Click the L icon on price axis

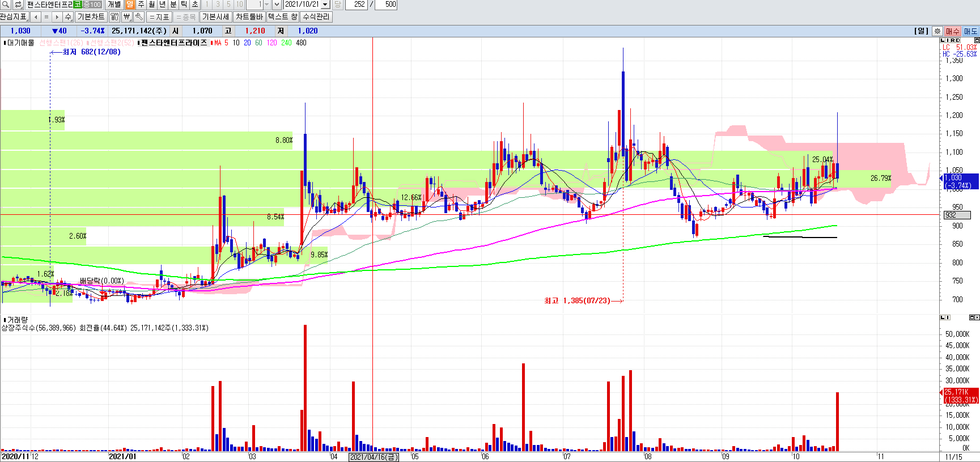click(x=942, y=40)
